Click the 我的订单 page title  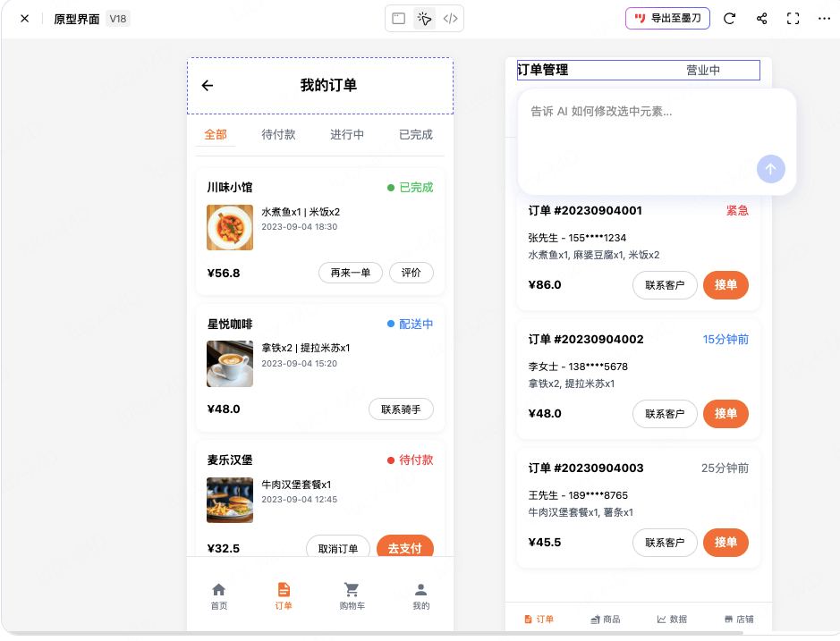click(328, 85)
